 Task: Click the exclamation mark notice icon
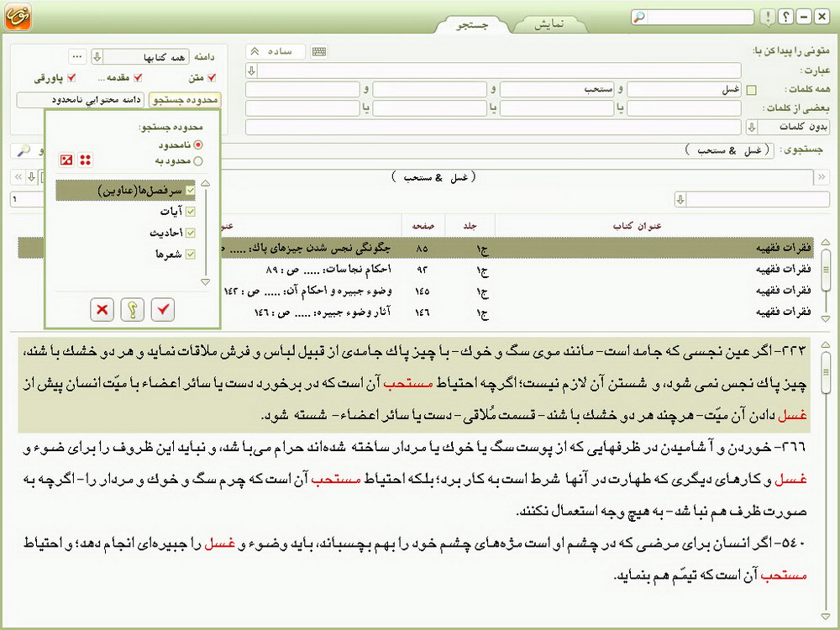coord(768,17)
